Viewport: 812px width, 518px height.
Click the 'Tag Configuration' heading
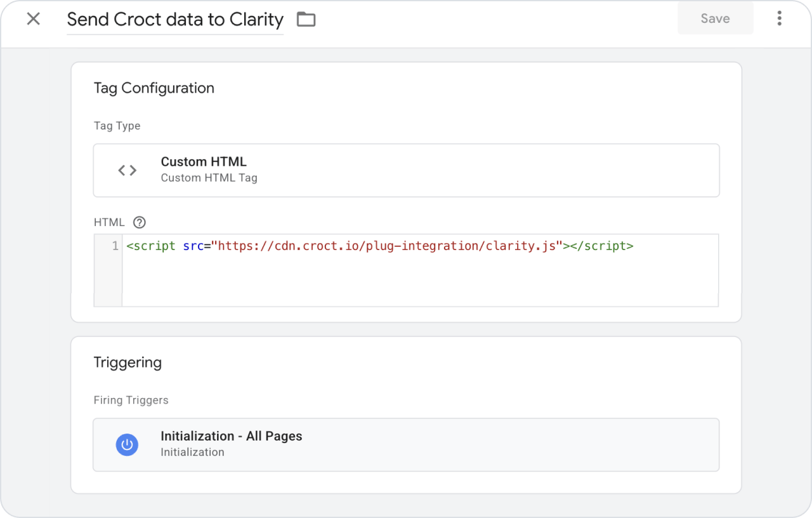pyautogui.click(x=154, y=88)
